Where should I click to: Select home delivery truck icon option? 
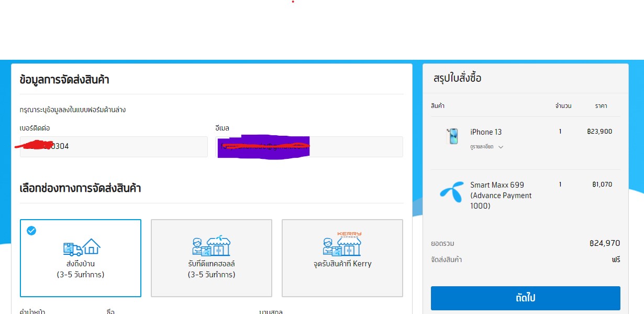82,246
